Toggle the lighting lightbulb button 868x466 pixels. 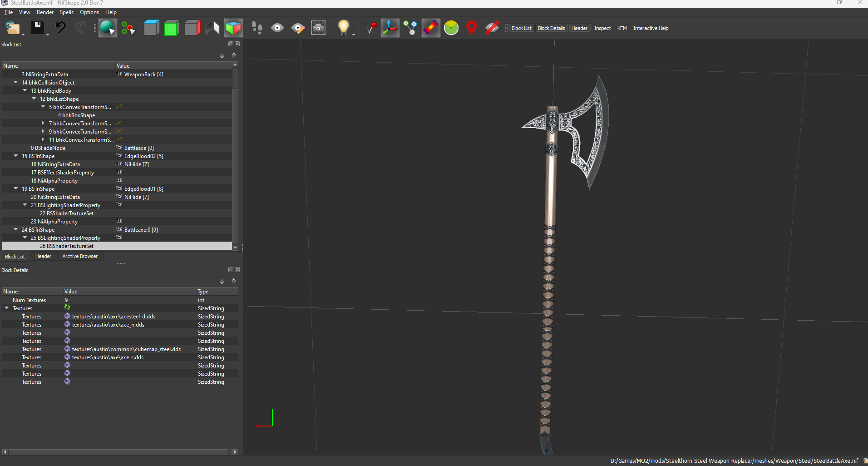(x=343, y=28)
